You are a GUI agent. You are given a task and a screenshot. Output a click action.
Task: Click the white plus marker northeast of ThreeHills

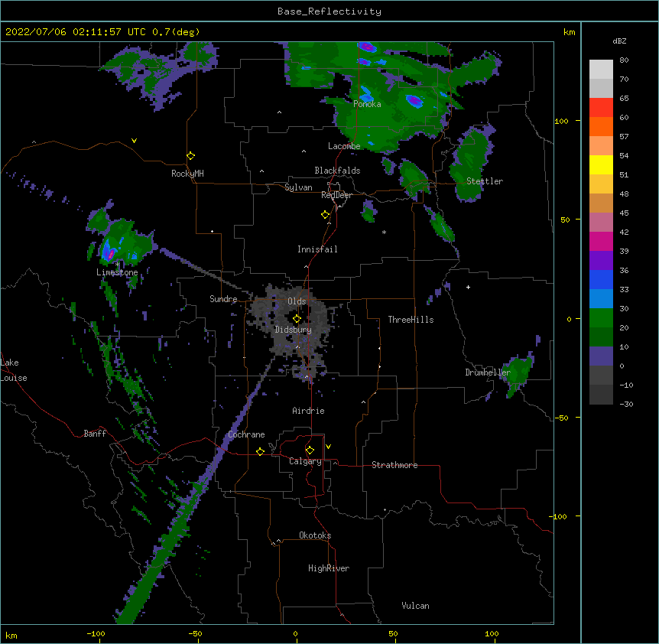468,287
